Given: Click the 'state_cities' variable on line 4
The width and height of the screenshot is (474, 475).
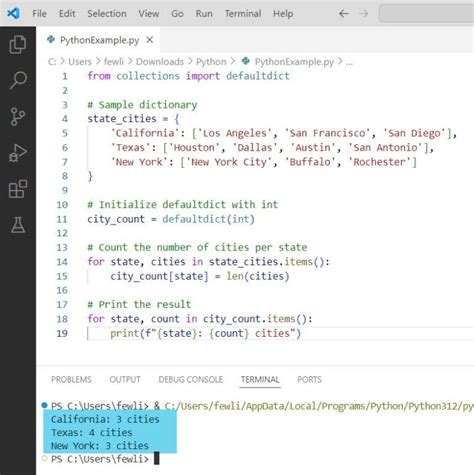Looking at the screenshot, I should click(122, 119).
